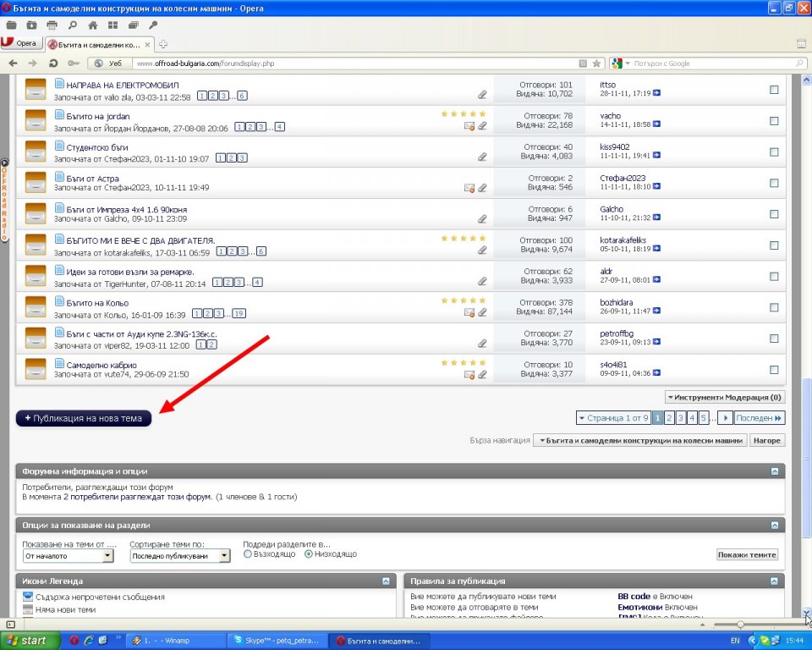
Task: Click the key password wand icon in address bar row
Action: tap(74, 63)
